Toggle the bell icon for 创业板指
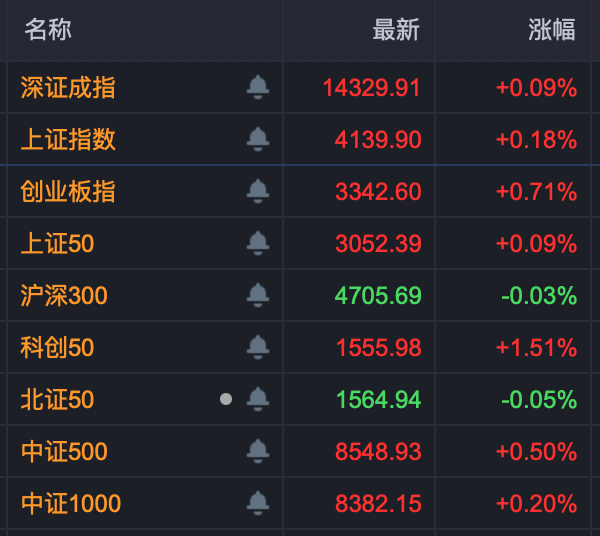Image resolution: width=600 pixels, height=536 pixels. coord(258,191)
